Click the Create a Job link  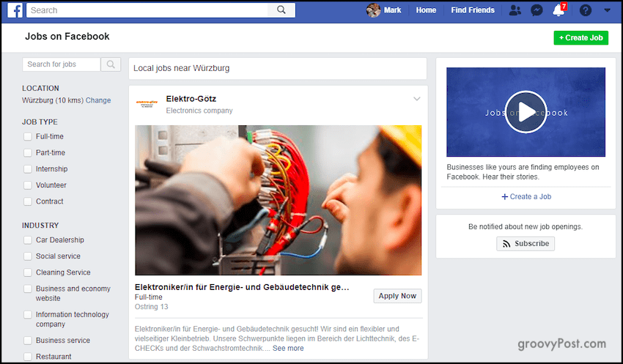[x=526, y=196]
